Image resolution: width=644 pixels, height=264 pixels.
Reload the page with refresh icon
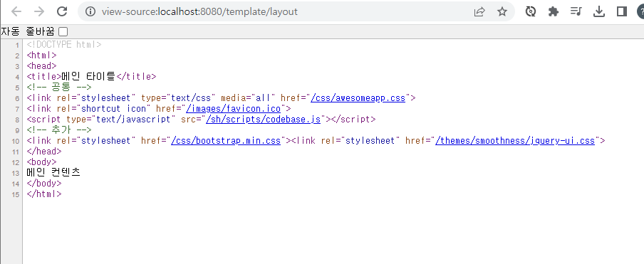point(62,11)
